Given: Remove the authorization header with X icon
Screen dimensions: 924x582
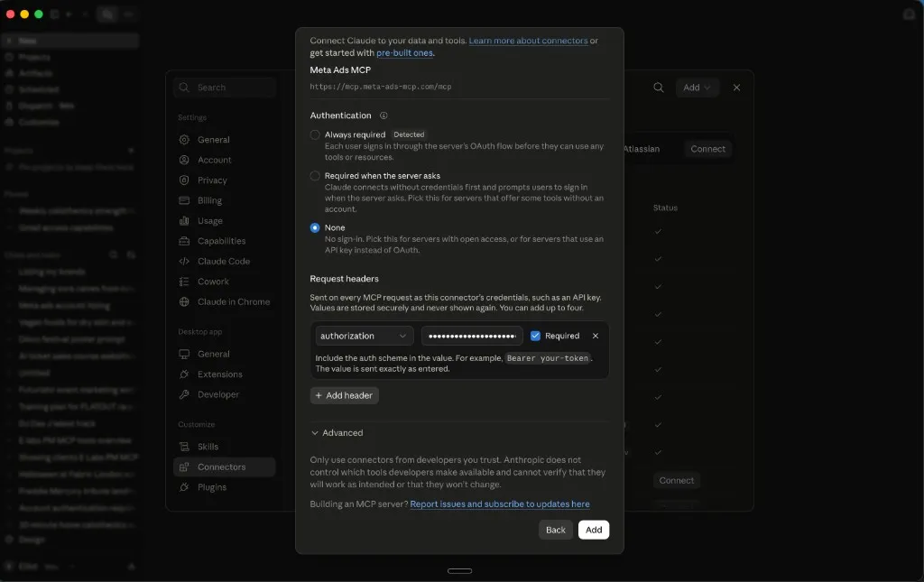Looking at the screenshot, I should [x=596, y=336].
